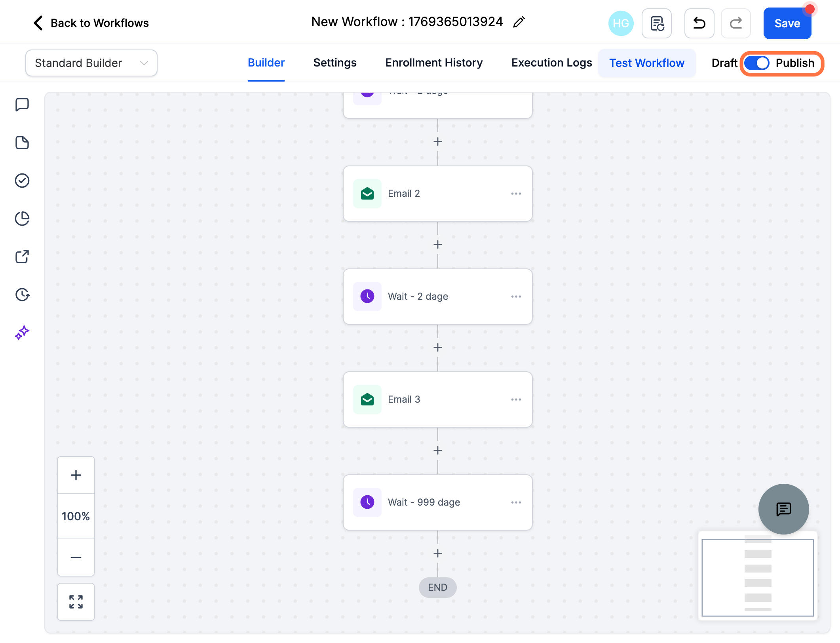Switch to the Settings tab
The width and height of the screenshot is (840, 643).
coord(335,63)
